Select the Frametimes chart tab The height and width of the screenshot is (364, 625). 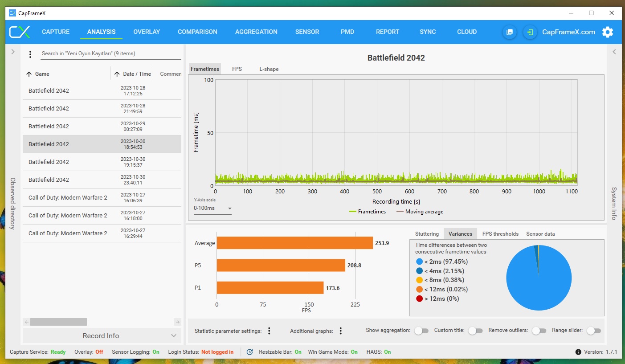205,69
